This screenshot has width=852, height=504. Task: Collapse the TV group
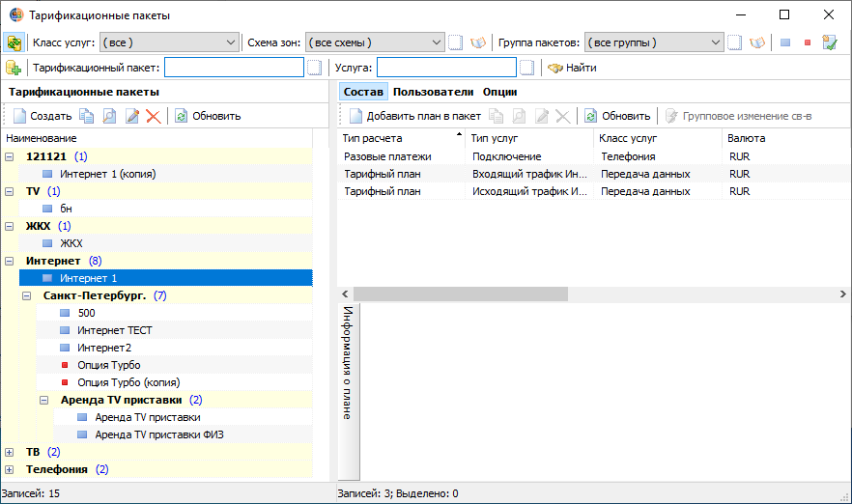click(10, 191)
